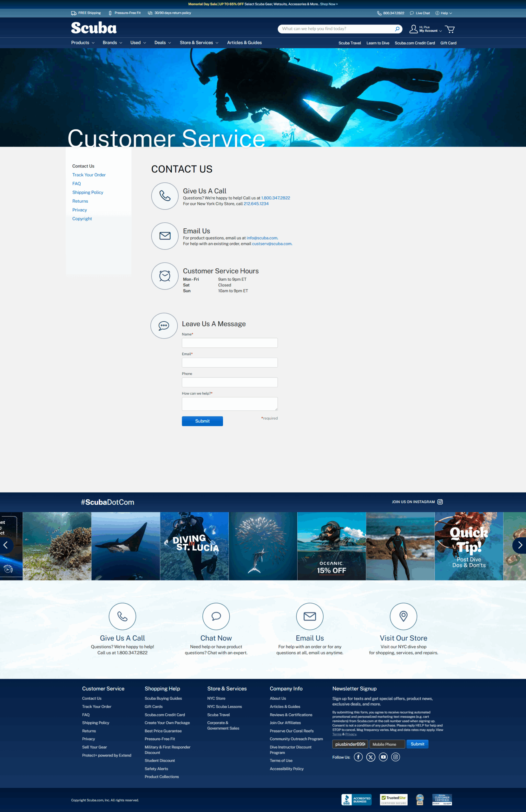Open Scuba Travel in the navigation bar
The height and width of the screenshot is (812, 526).
pos(350,43)
